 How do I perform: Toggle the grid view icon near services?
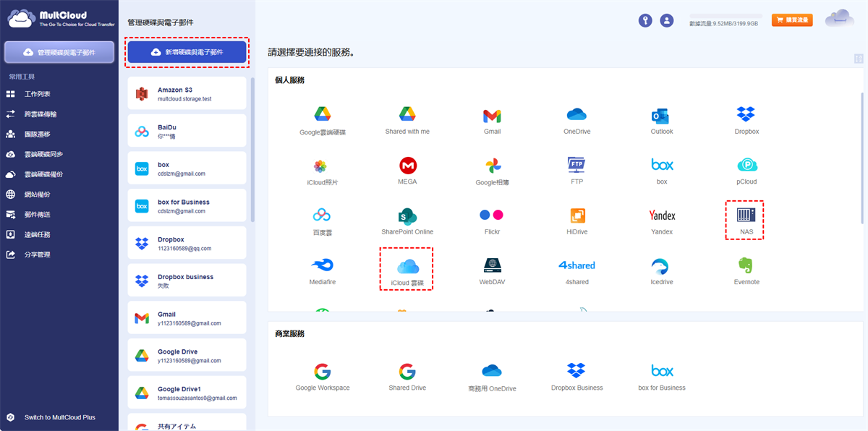858,58
